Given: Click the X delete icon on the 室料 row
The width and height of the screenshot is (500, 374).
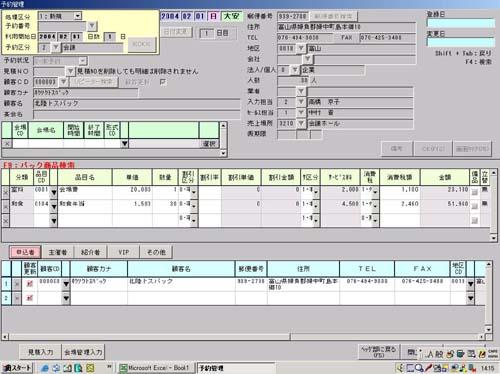Looking at the screenshot, I should 6,192.
